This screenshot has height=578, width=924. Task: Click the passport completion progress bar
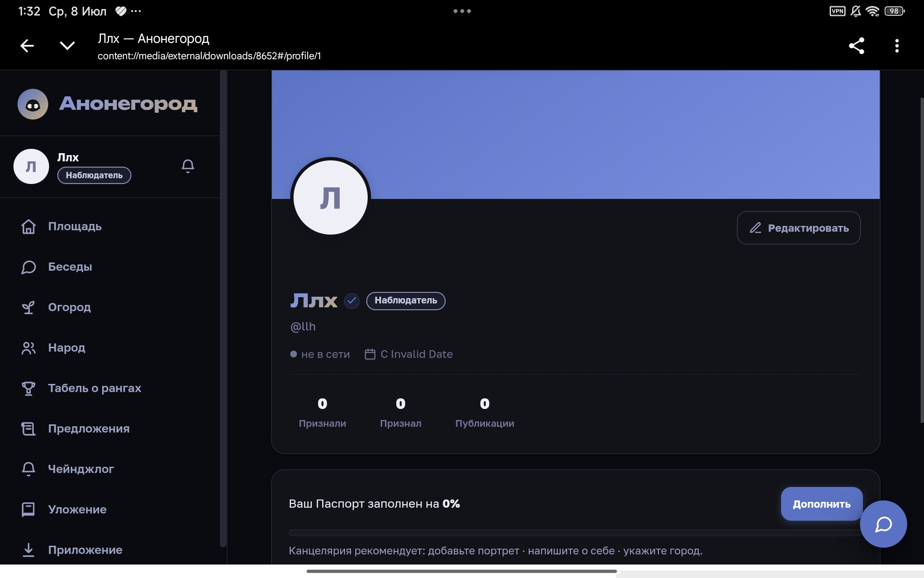click(x=575, y=533)
